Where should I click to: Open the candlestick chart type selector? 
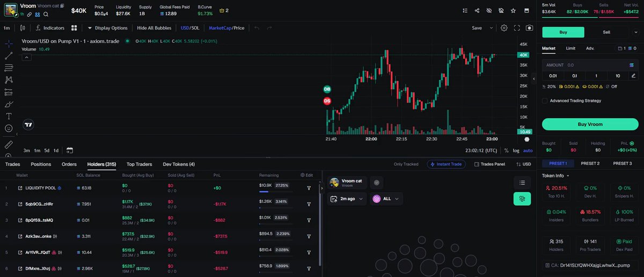[23, 28]
